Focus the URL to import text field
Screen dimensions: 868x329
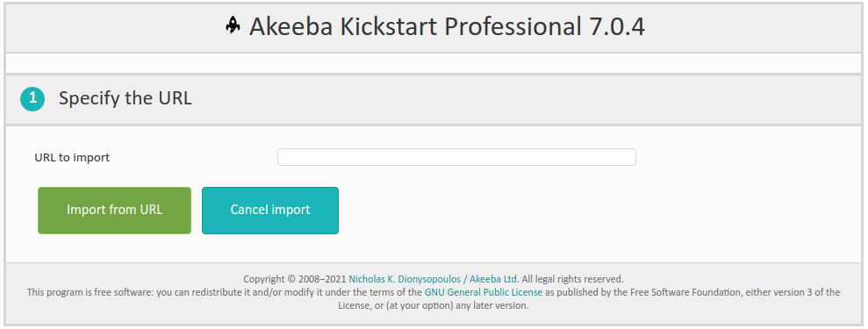click(x=456, y=157)
